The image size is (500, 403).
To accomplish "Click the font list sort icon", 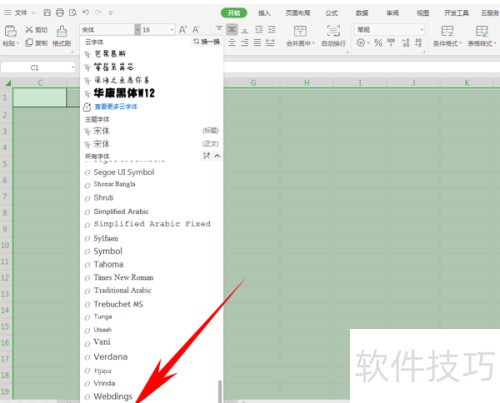I will pos(206,155).
